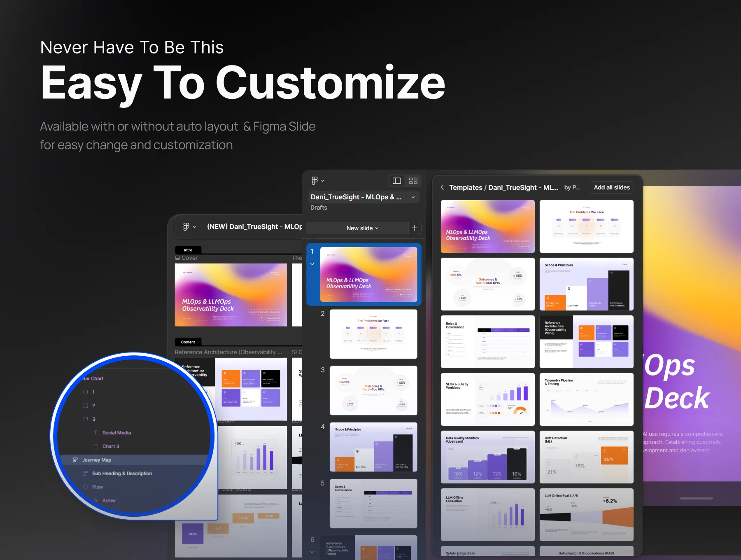Click Flow component diamond icon

[x=86, y=487]
